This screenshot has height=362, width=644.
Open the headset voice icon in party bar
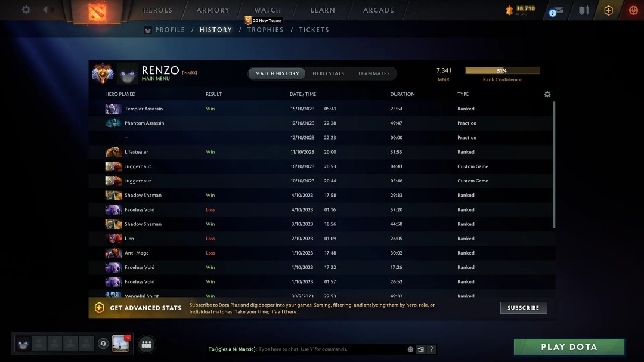point(103,344)
